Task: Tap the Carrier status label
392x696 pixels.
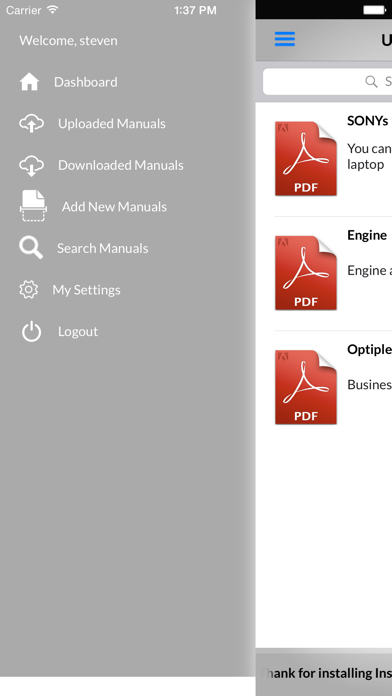Action: (x=24, y=10)
